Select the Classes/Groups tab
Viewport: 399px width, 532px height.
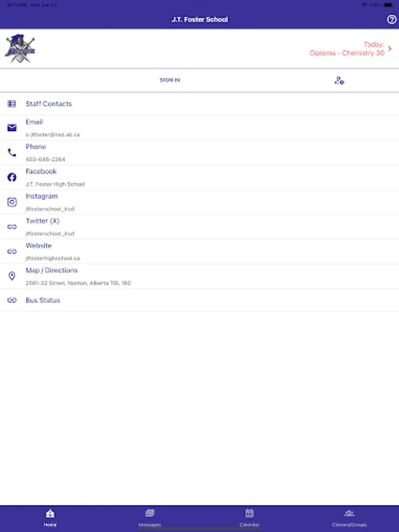(349, 516)
